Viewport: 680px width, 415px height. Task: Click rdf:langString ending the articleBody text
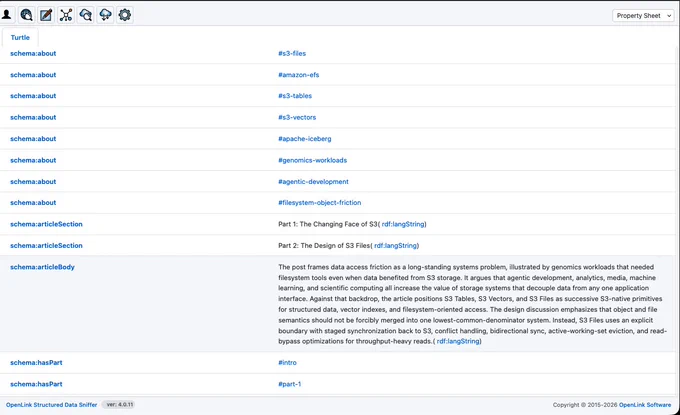tap(458, 341)
